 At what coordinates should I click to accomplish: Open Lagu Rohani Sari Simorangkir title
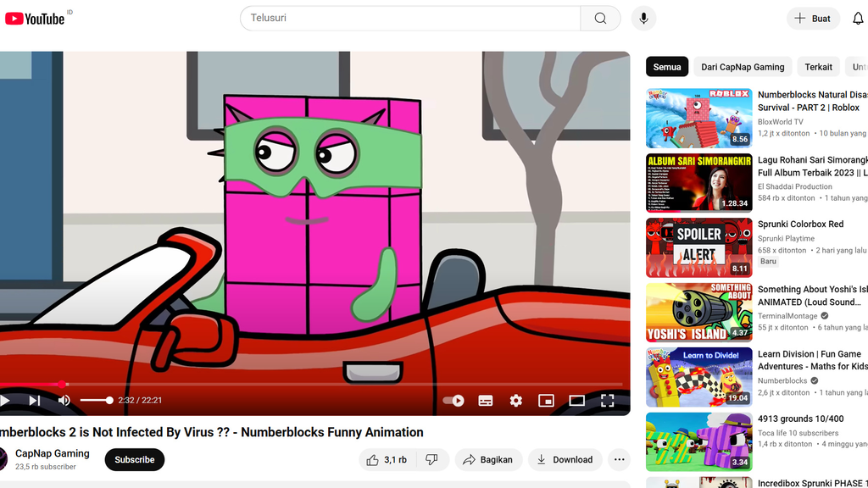pos(813,166)
